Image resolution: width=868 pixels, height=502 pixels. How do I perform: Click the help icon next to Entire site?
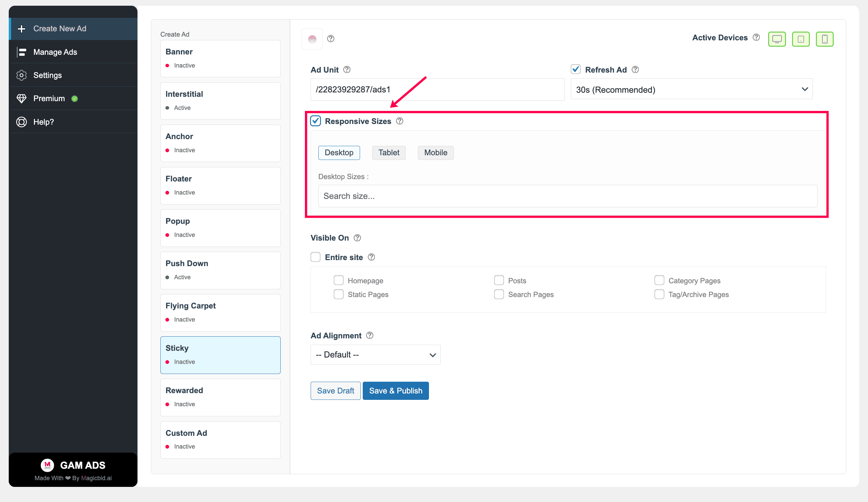371,257
